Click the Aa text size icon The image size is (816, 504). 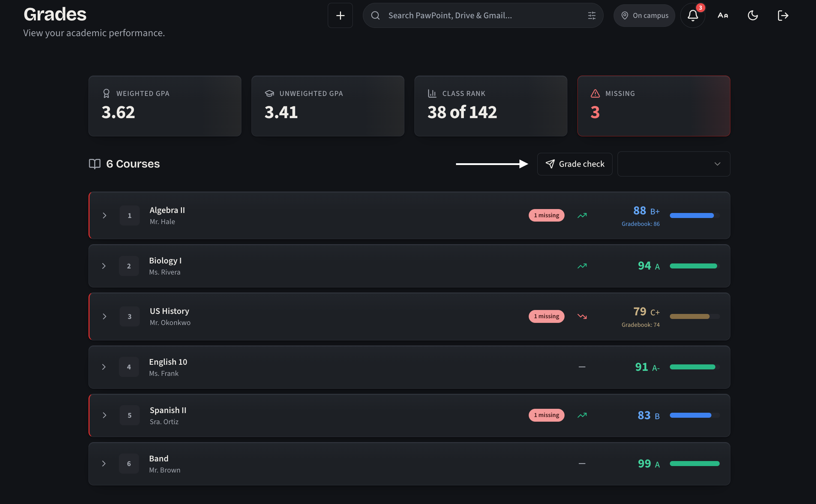click(x=723, y=15)
